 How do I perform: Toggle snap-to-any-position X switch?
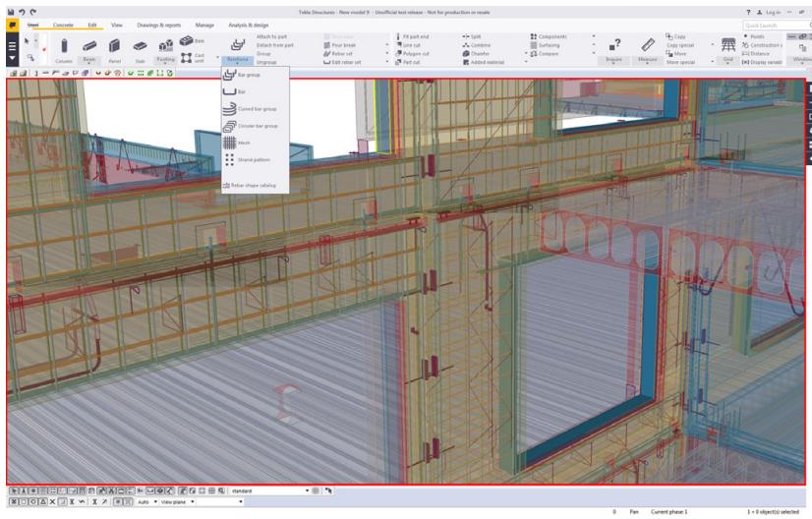click(x=52, y=501)
